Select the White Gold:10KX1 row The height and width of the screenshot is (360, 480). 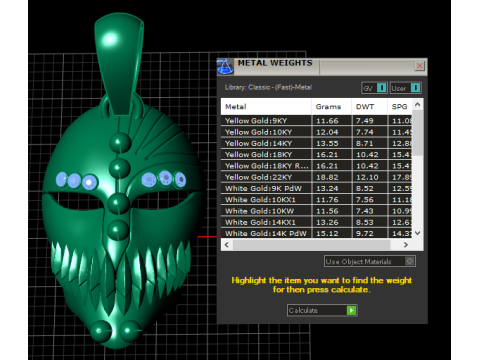coord(316,200)
